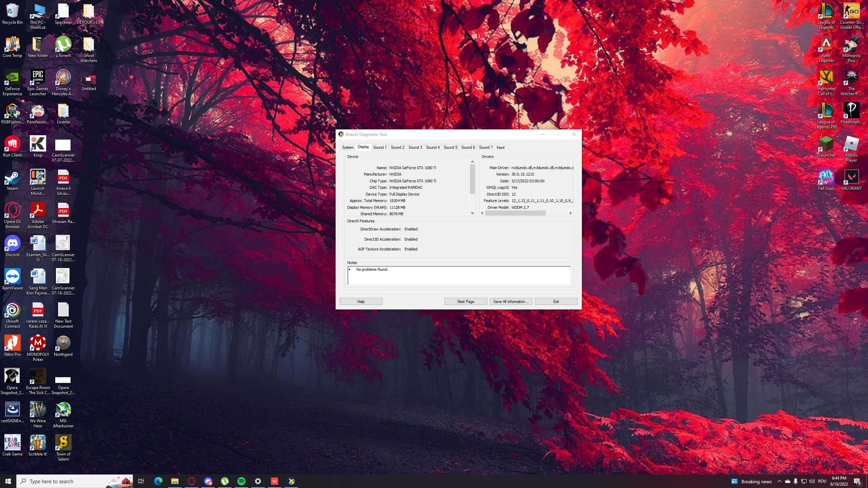868x488 pixels.
Task: Expand the Device information scrollable panel
Action: click(472, 212)
